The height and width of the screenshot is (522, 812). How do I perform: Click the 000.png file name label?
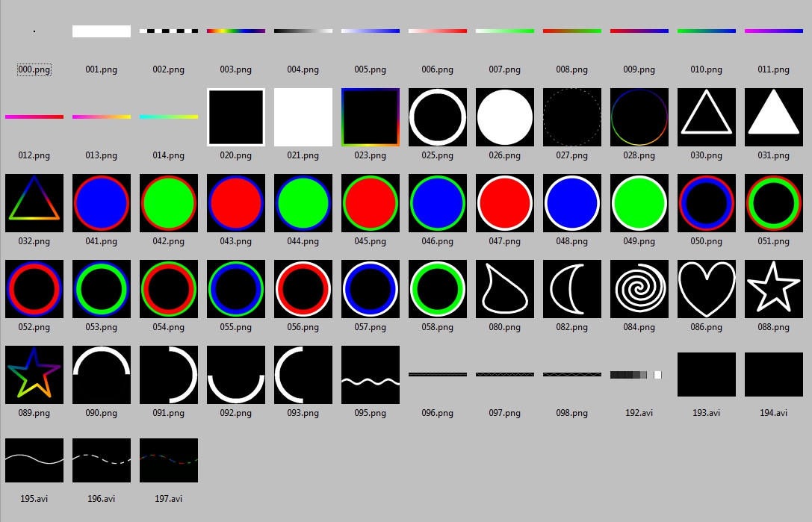click(x=34, y=69)
